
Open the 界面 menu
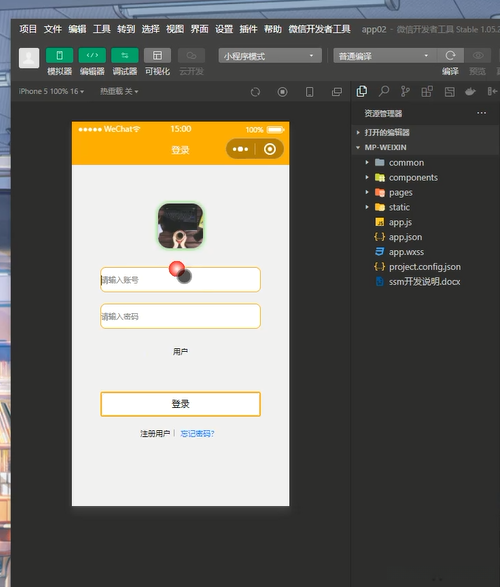coord(199,29)
